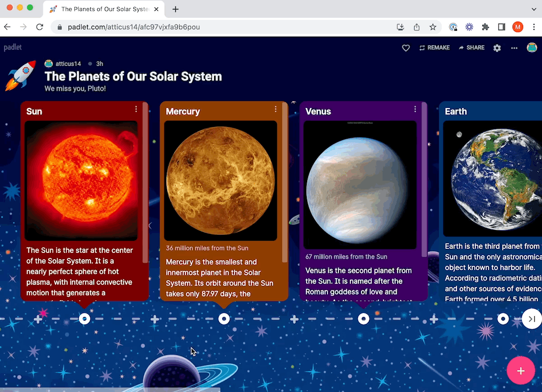Go back in browser
The height and width of the screenshot is (392, 542).
[7, 27]
